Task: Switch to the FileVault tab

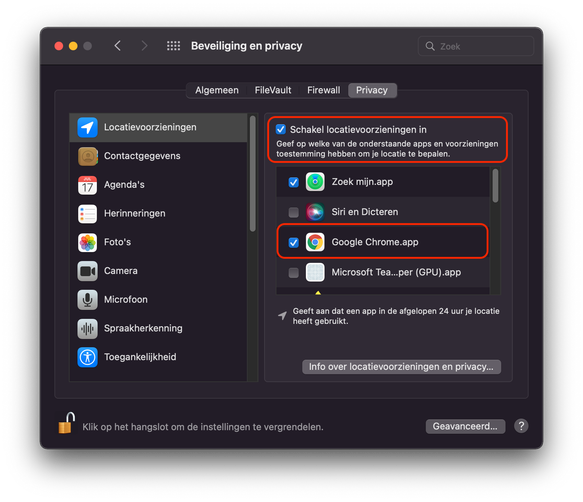Action: pyautogui.click(x=273, y=90)
